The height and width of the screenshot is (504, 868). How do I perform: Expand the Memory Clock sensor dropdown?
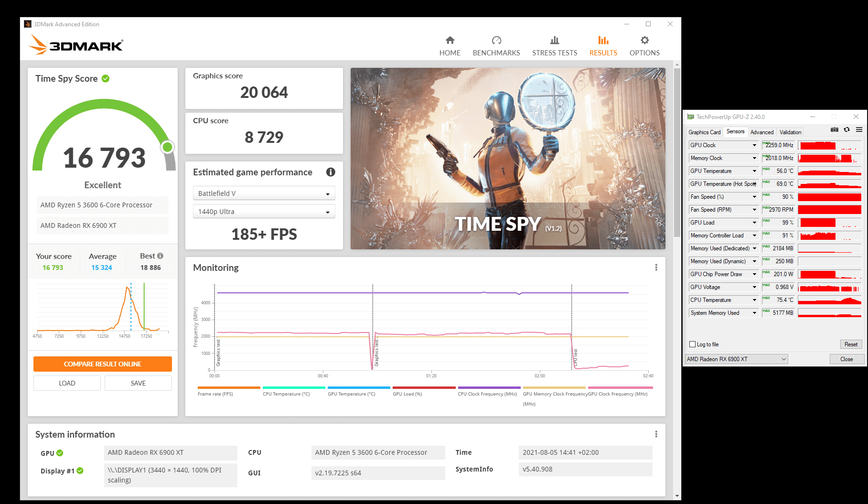point(754,158)
